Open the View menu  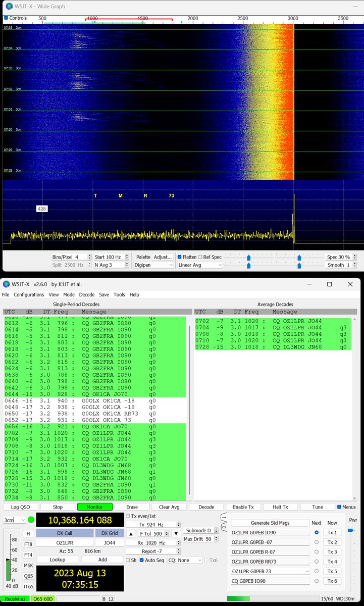coord(54,294)
